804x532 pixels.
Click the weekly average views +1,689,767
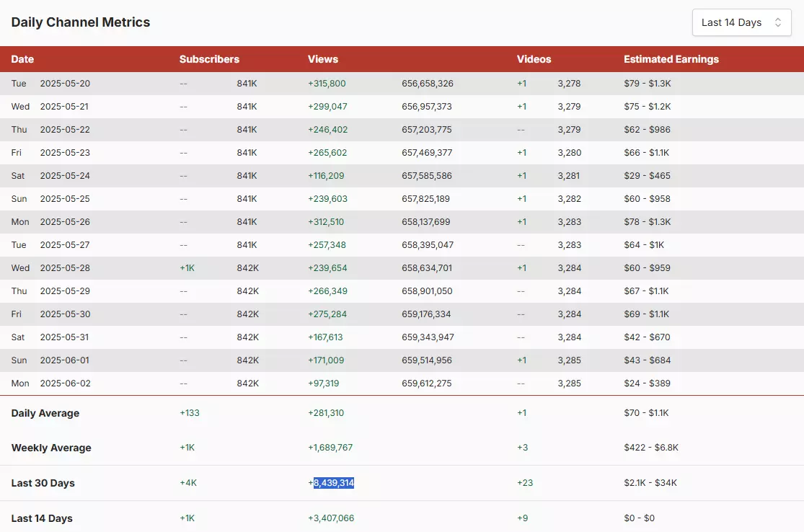pos(330,448)
